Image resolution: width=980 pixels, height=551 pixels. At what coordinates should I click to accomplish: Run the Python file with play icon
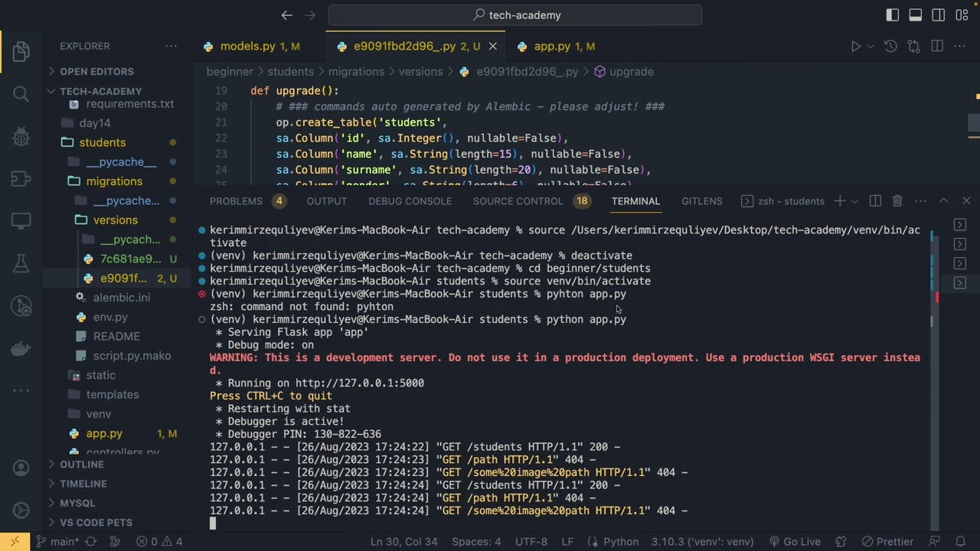856,47
